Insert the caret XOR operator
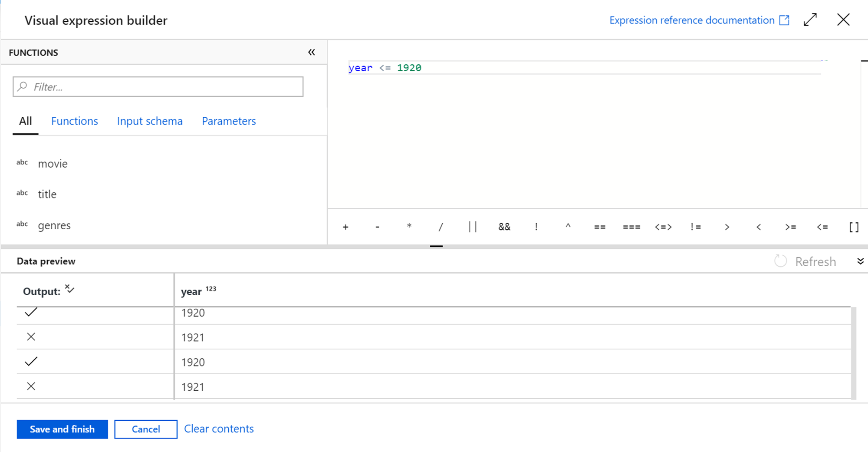Screen dimensions: 868x452 pyautogui.click(x=568, y=227)
